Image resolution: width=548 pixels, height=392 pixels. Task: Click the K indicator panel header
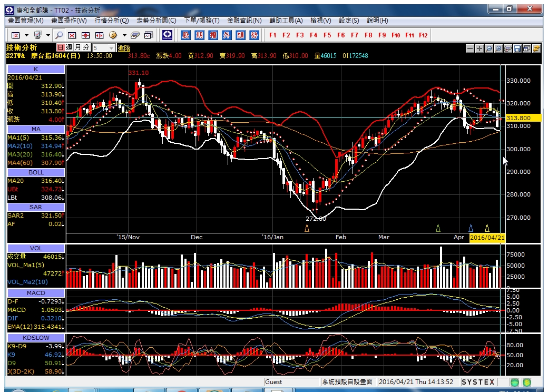(36, 69)
